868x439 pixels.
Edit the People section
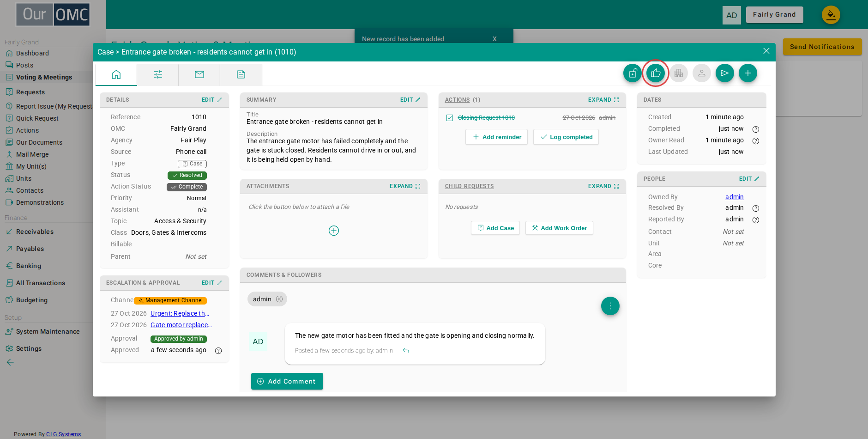pyautogui.click(x=749, y=179)
